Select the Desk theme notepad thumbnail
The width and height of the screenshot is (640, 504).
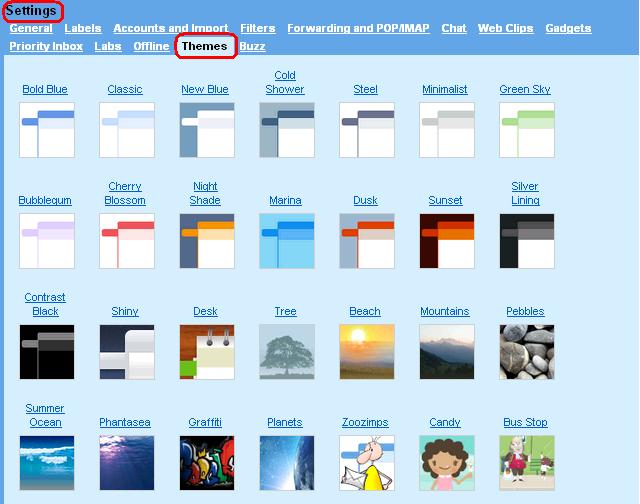(x=207, y=352)
